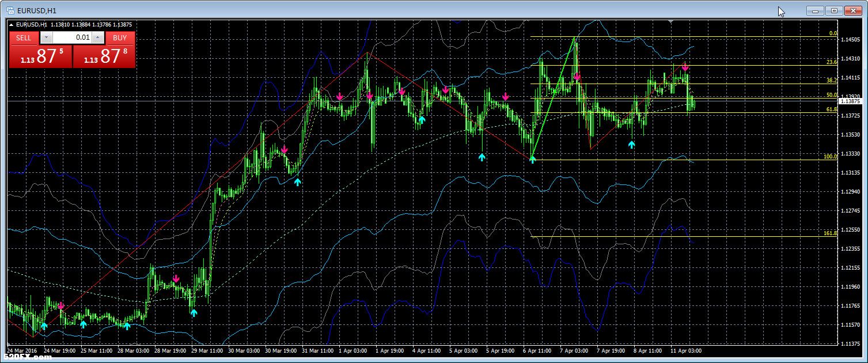
Task: Click the 31 Mar 11:00 time label
Action: [x=317, y=350]
